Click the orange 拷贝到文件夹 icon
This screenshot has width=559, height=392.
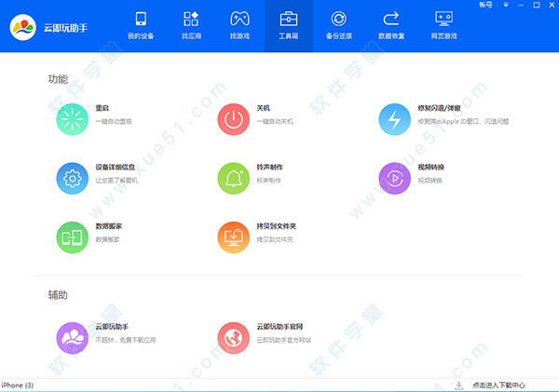[x=234, y=237]
